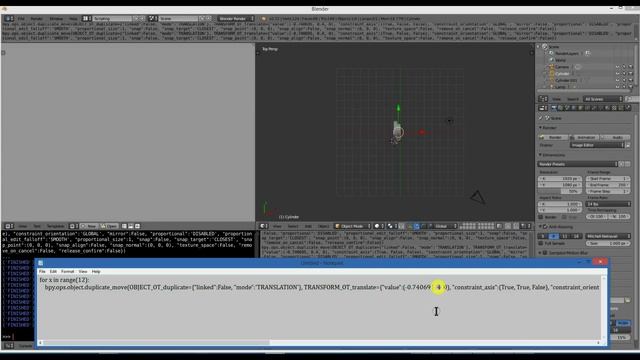640x360 pixels.
Task: Click the viewport layer buttons grid
Action: coord(477,226)
